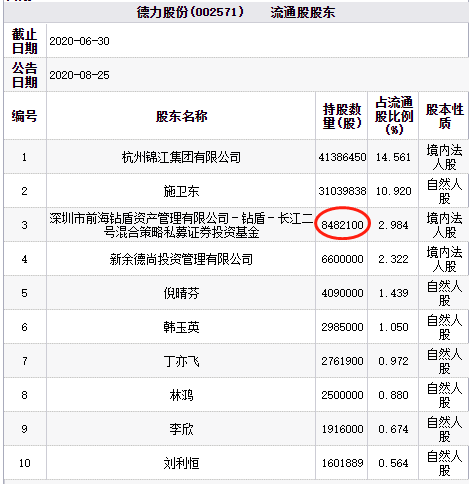The image size is (474, 484).
Task: Click the 股本性质 column header
Action: click(444, 116)
